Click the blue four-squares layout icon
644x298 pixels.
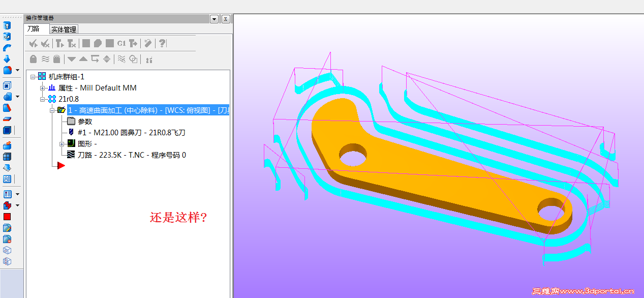point(7,194)
